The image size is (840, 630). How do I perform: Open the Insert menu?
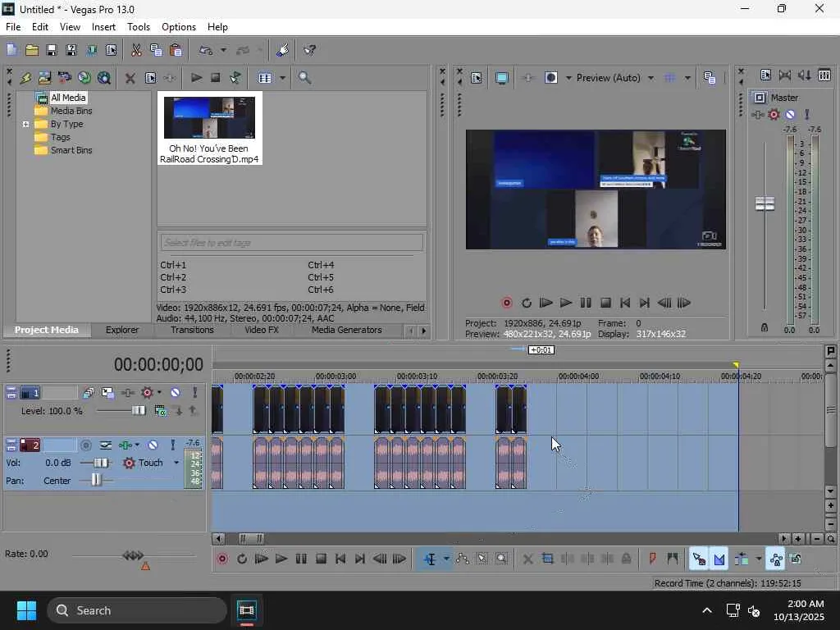(103, 27)
